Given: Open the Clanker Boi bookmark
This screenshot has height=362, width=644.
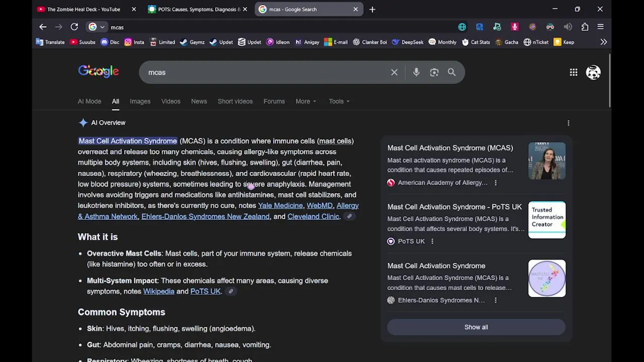Looking at the screenshot, I should (x=369, y=42).
